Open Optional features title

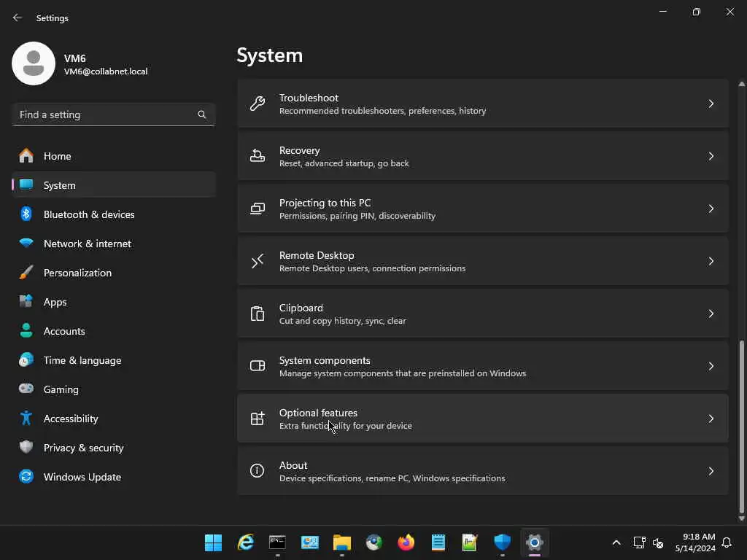pyautogui.click(x=318, y=413)
